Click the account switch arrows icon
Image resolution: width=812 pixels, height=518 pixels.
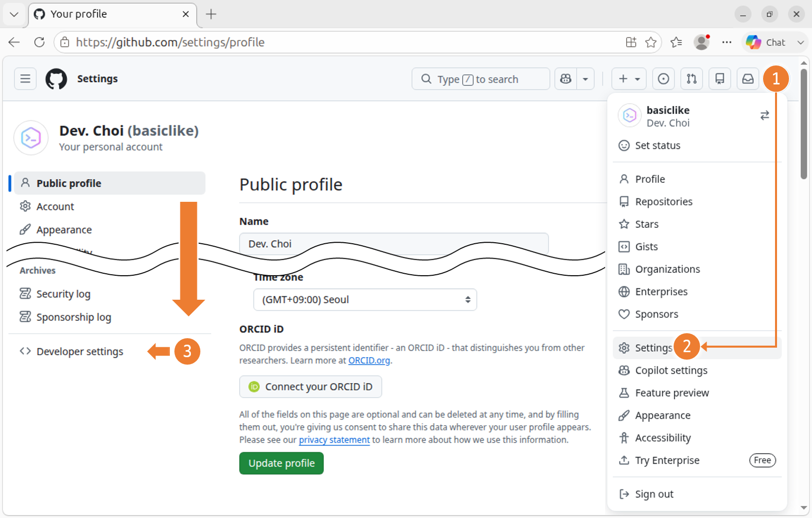tap(765, 116)
